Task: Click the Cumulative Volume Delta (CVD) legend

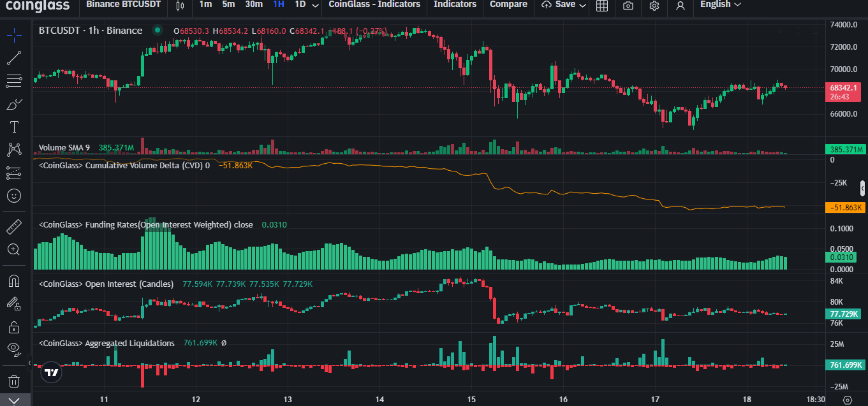Action: 124,166
